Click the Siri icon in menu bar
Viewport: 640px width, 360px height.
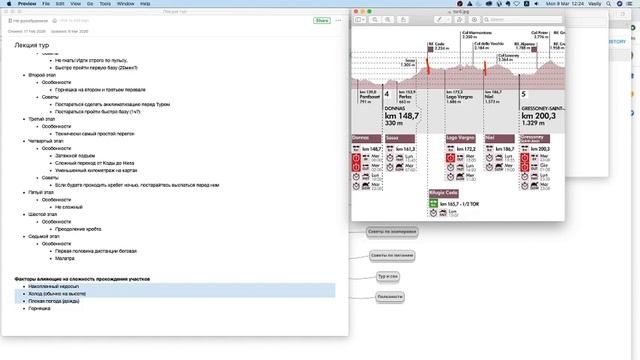coord(620,4)
